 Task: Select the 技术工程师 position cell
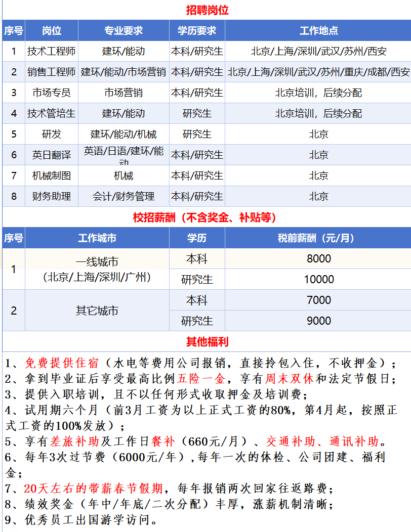[x=52, y=51]
